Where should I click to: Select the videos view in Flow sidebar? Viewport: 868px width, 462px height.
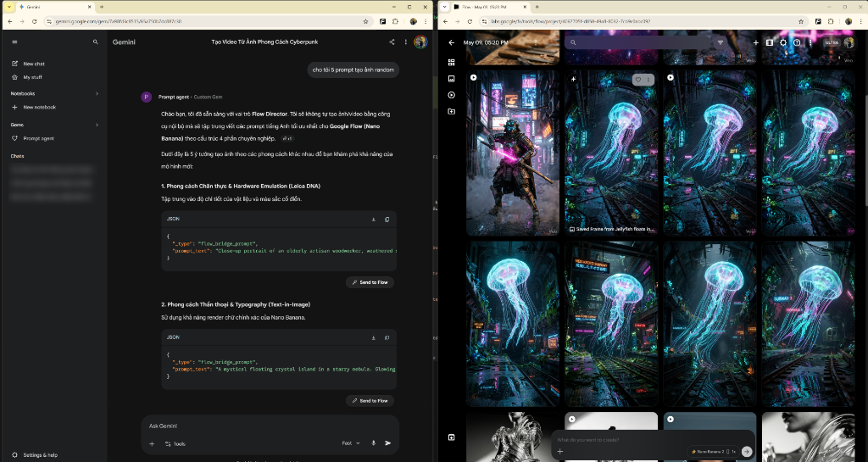[x=451, y=95]
